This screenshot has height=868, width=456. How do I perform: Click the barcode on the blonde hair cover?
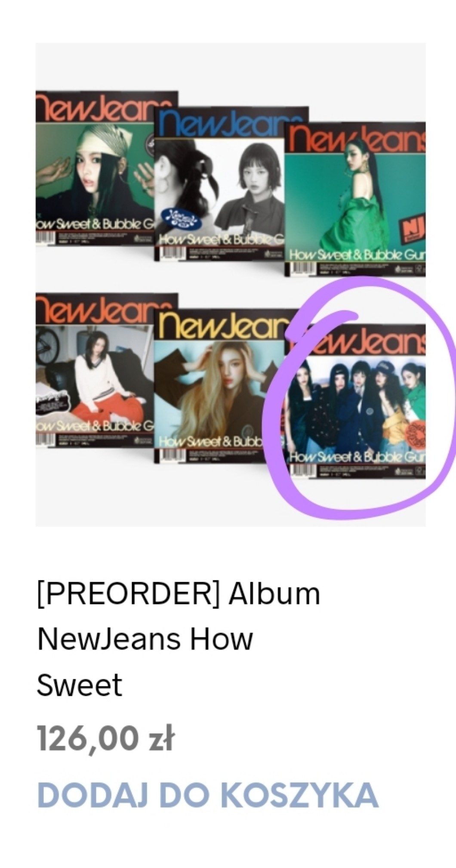point(173,456)
